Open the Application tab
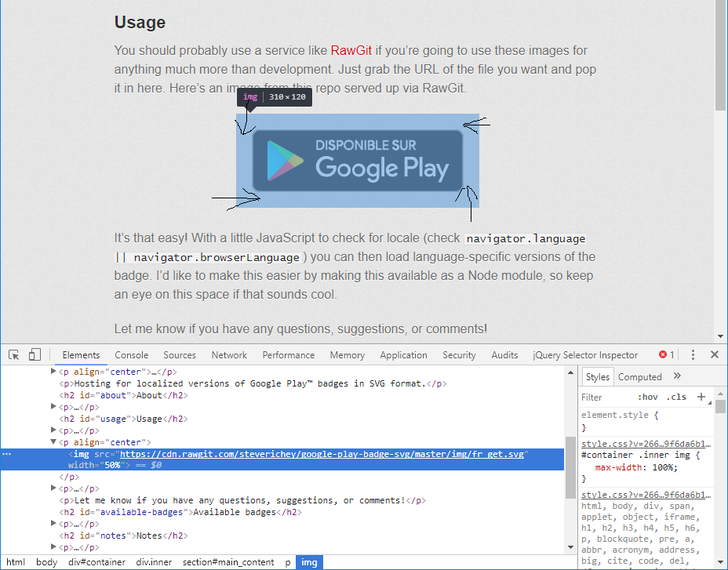The width and height of the screenshot is (728, 570). [403, 355]
